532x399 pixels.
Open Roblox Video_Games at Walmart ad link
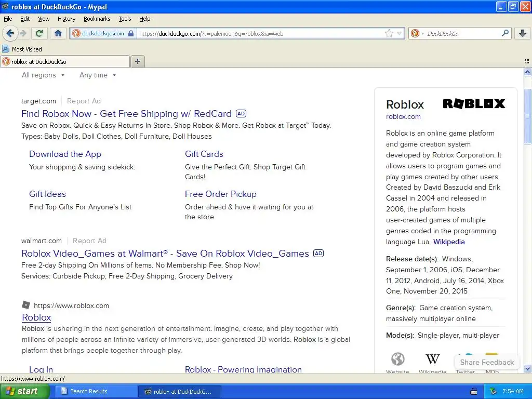click(x=165, y=254)
